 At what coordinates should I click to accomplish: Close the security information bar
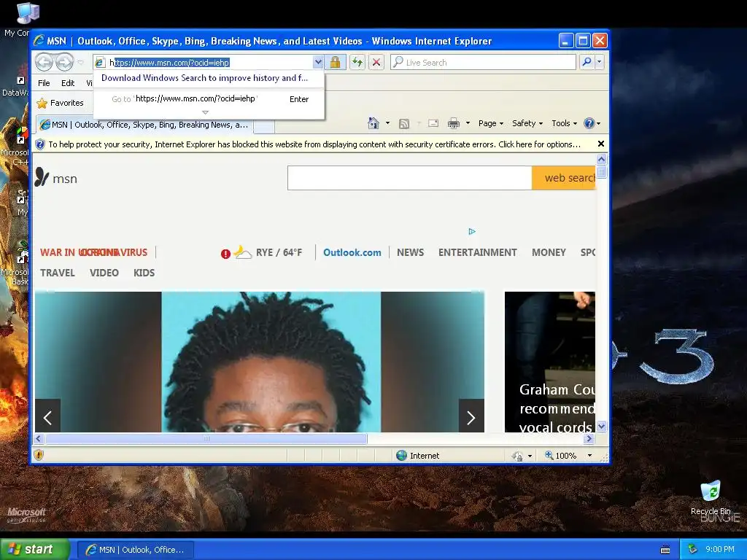click(601, 144)
